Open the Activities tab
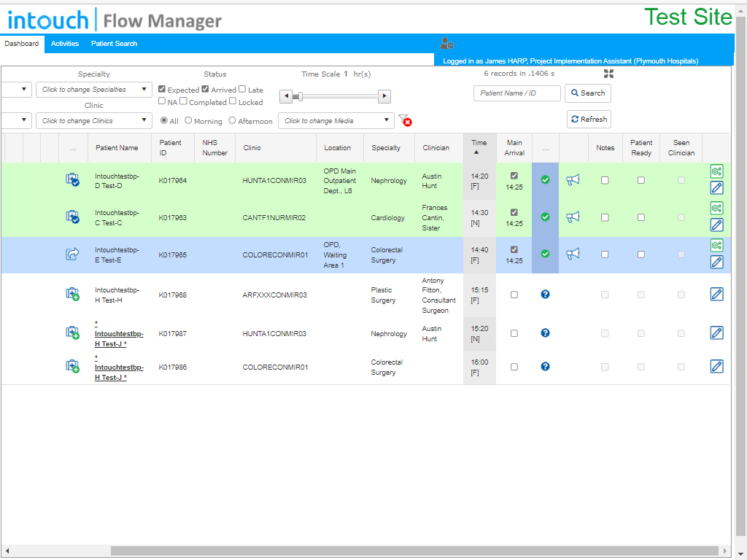Image resolution: width=747 pixels, height=560 pixels. point(65,43)
